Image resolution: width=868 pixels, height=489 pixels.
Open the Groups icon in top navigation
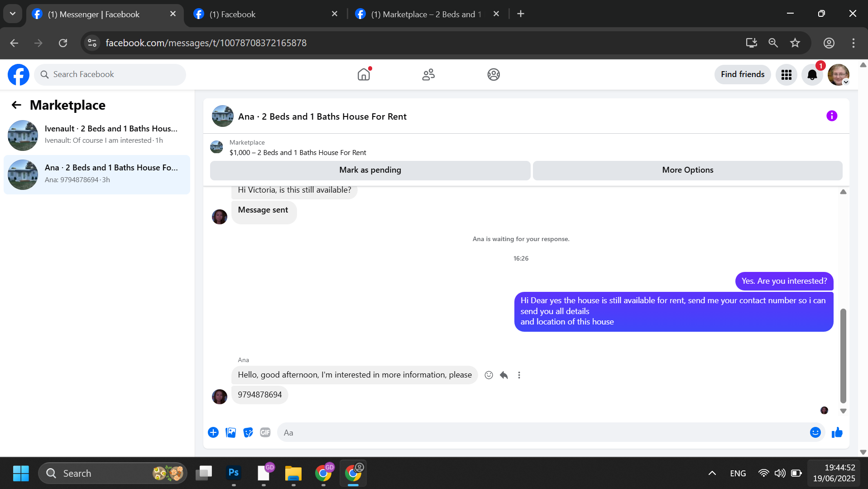tap(494, 74)
